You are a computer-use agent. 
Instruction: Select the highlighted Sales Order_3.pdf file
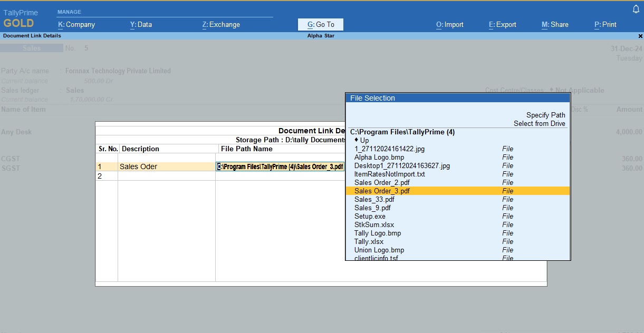point(382,191)
